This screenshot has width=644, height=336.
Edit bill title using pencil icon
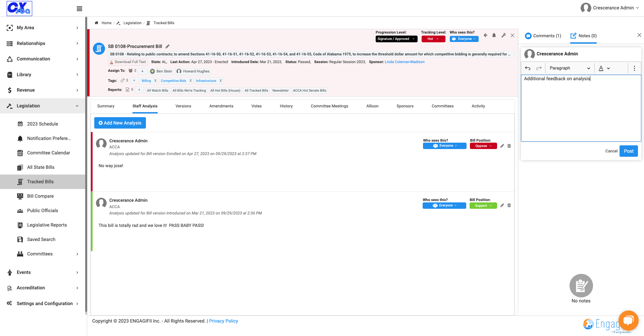coord(167,46)
